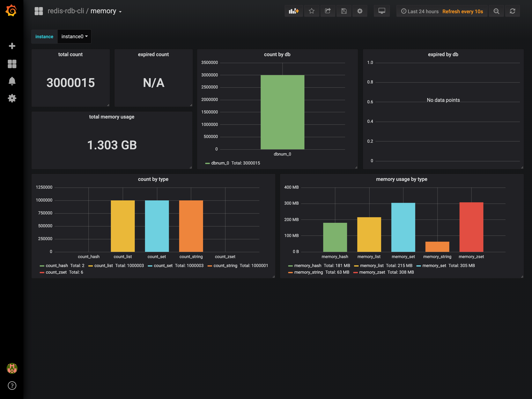Image resolution: width=532 pixels, height=399 pixels.
Task: Open the Create plus menu in sidebar
Action: click(x=12, y=46)
